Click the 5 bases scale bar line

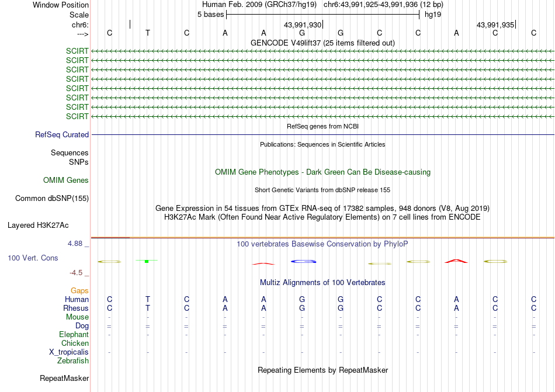tap(323, 15)
